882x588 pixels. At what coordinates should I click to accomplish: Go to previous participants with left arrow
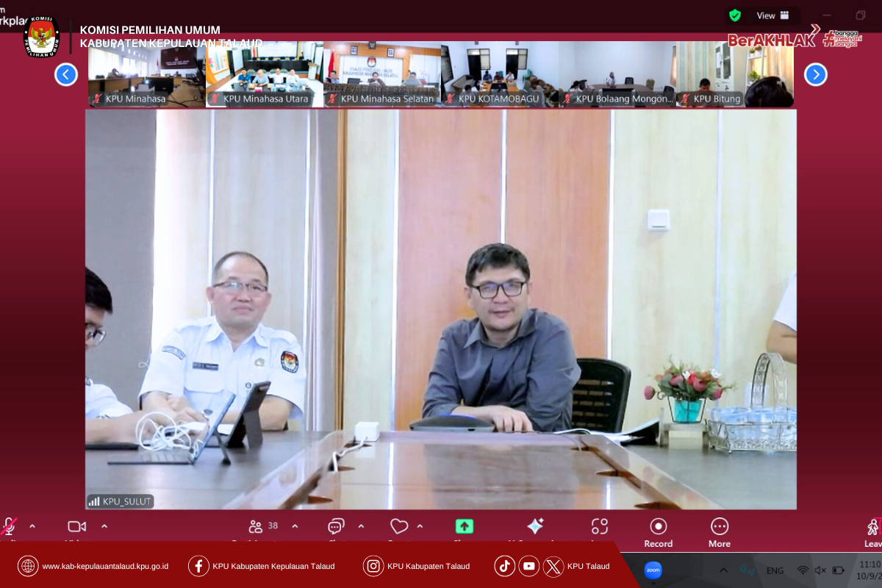click(66, 74)
